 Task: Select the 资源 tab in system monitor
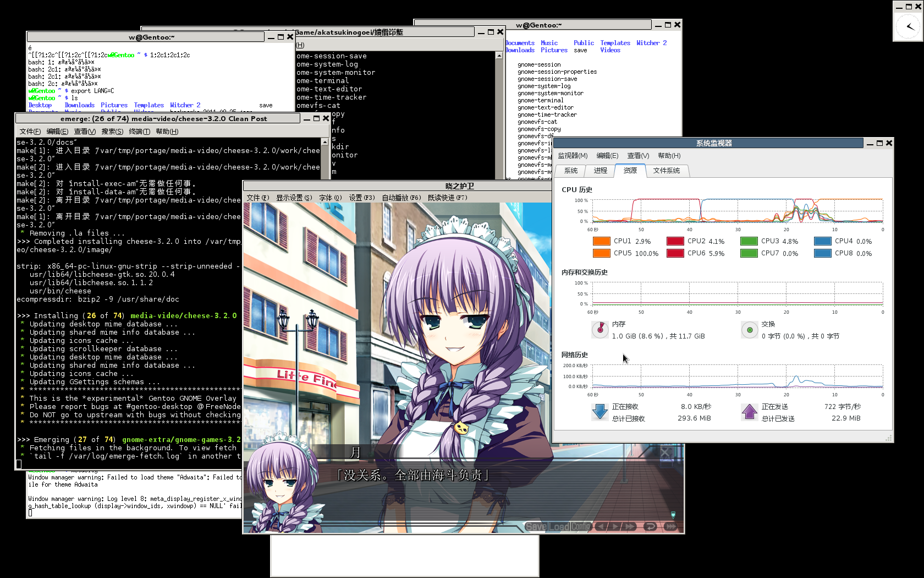630,171
